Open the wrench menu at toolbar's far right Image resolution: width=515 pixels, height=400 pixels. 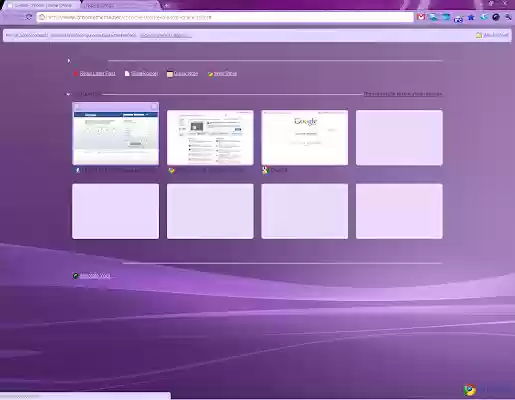click(508, 17)
